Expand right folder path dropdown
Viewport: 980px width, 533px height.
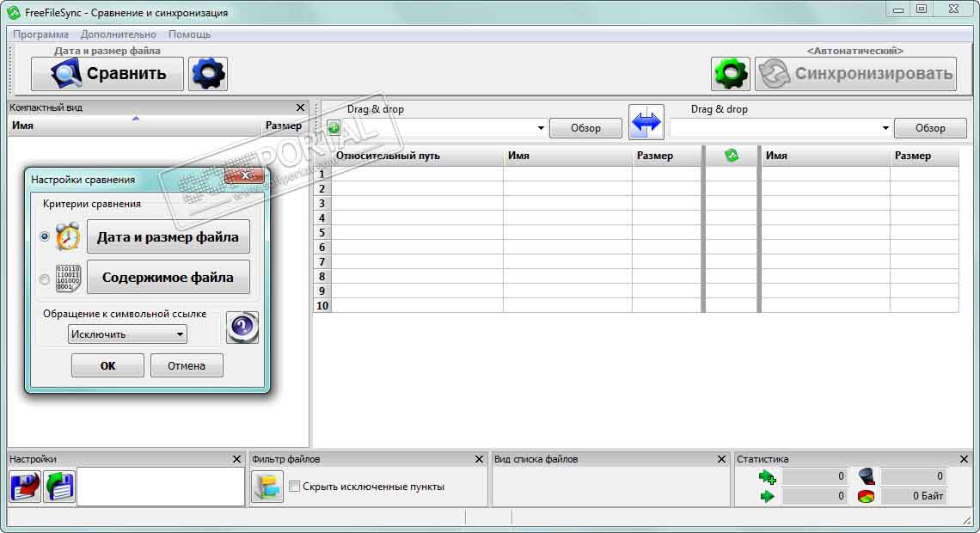tap(885, 128)
